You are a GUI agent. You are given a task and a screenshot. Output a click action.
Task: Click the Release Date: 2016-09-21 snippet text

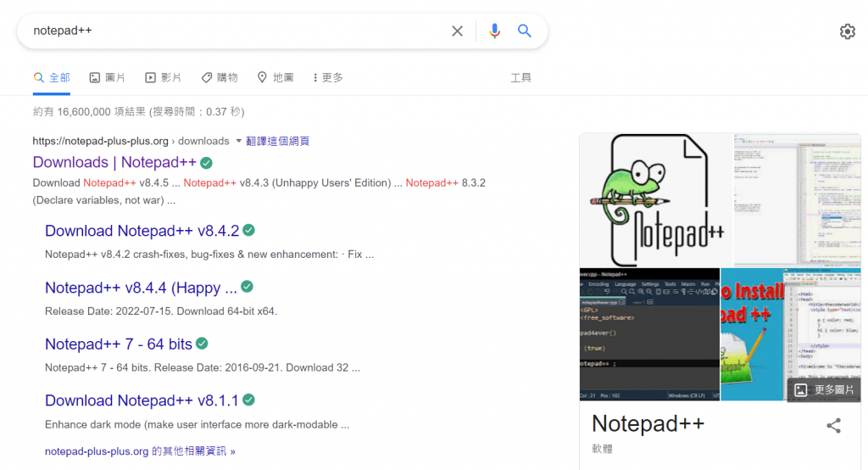coord(203,367)
